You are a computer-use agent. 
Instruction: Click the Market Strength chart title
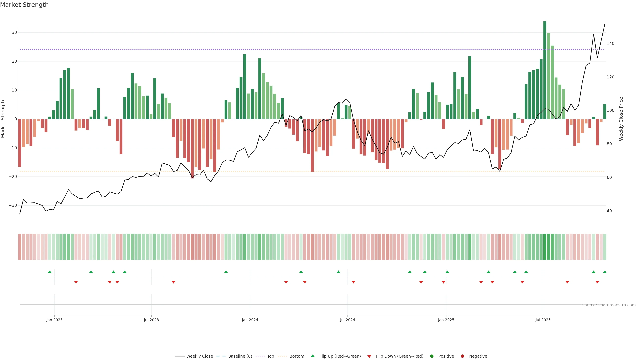pos(24,5)
